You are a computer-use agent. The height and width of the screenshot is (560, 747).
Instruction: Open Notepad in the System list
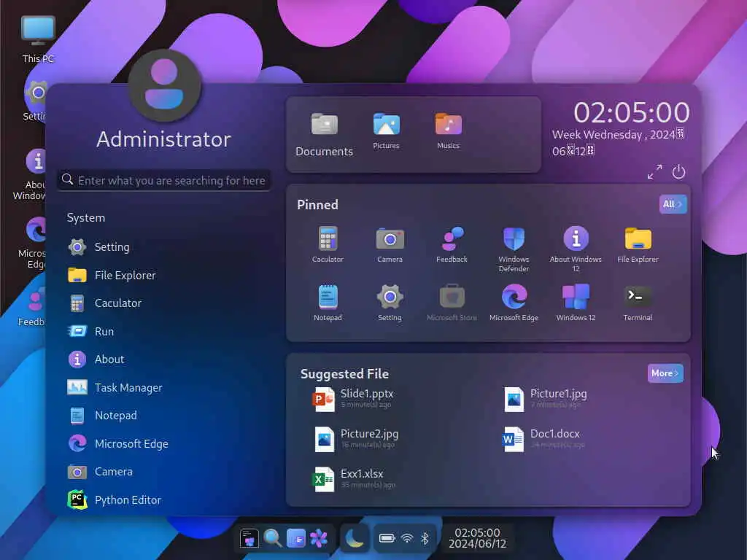pos(164,416)
